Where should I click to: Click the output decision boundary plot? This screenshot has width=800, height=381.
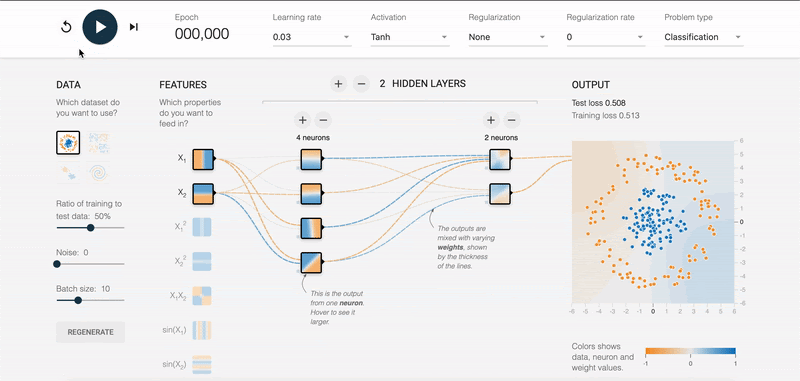click(x=653, y=222)
